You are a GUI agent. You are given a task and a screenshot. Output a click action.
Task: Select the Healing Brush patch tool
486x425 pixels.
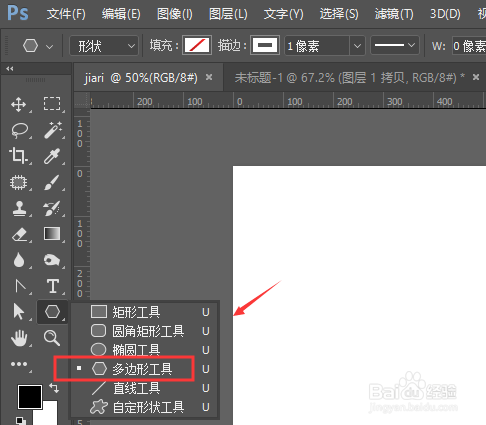click(x=19, y=182)
